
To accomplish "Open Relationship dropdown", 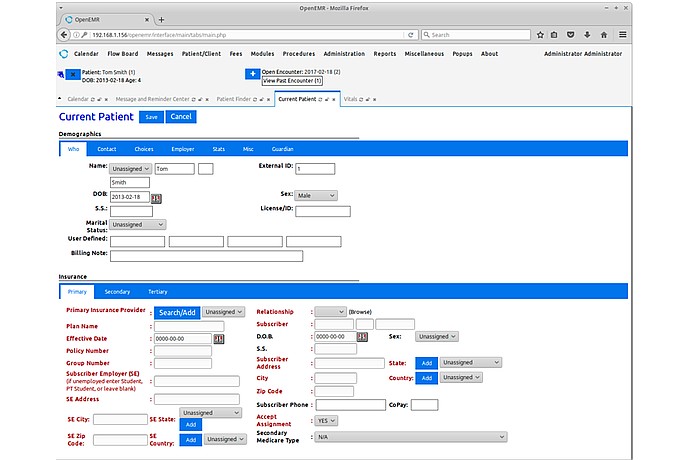I will (330, 312).
